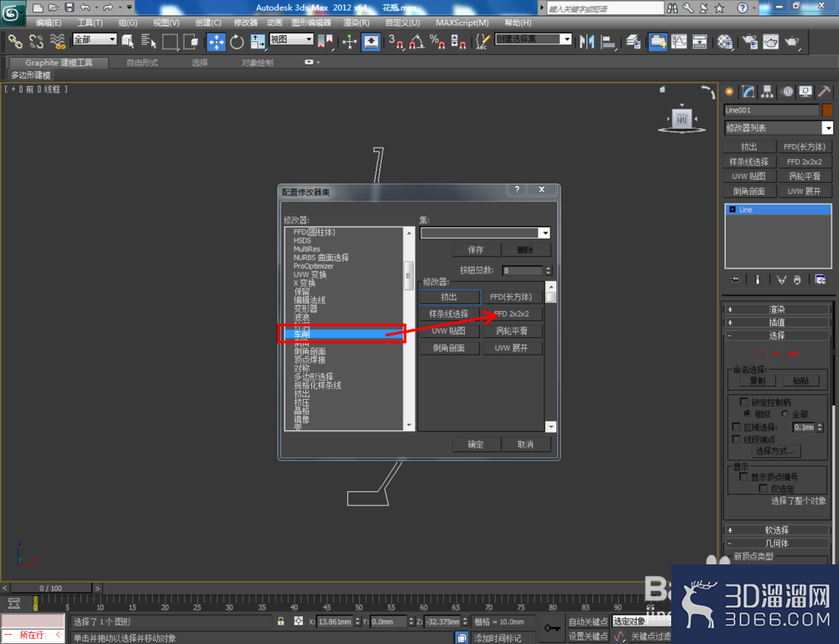The image size is (839, 644).
Task: Click 取消 in the modifier set dialog
Action: [x=525, y=444]
